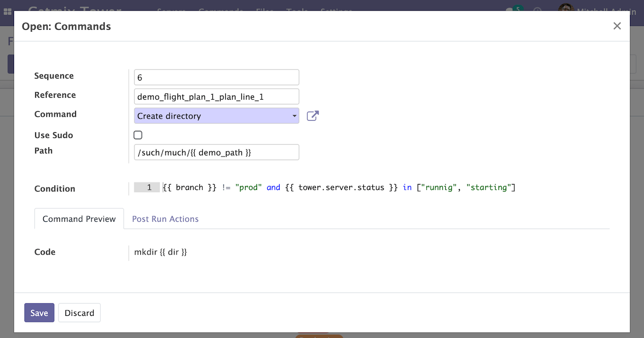Screen dimensions: 644x338
Task: Switch to the Post Run Actions tab
Action: click(165, 219)
